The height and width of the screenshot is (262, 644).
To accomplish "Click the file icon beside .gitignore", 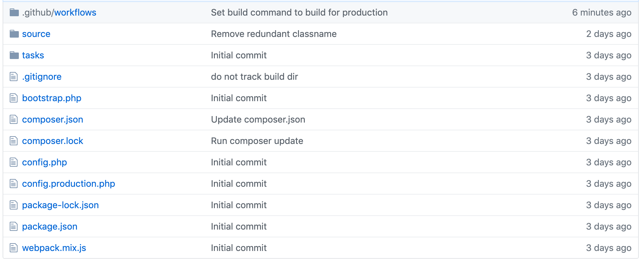I will coord(14,77).
